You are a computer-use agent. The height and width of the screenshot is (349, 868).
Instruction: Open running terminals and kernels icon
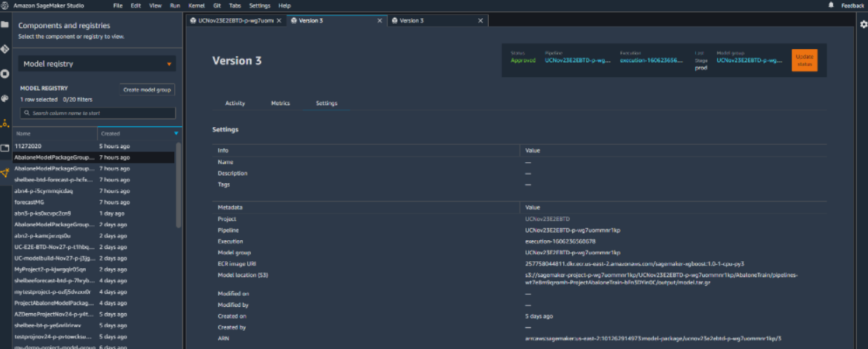click(5, 74)
